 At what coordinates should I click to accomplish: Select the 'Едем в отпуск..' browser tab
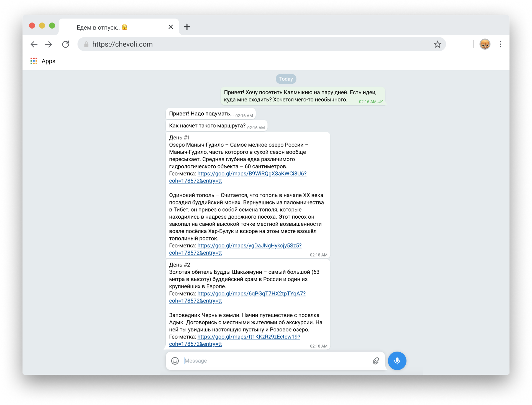pos(119,27)
